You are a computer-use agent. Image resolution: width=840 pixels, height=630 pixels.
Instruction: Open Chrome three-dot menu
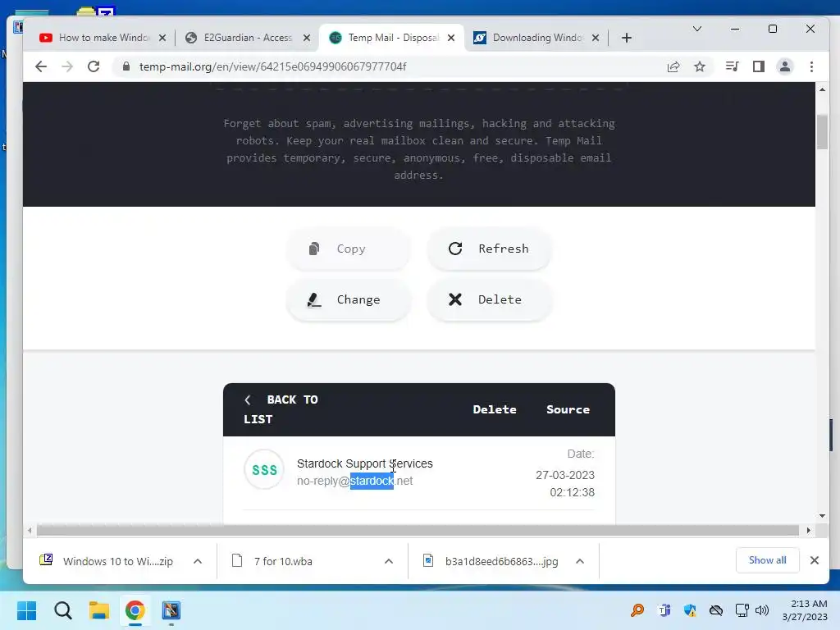tap(811, 66)
